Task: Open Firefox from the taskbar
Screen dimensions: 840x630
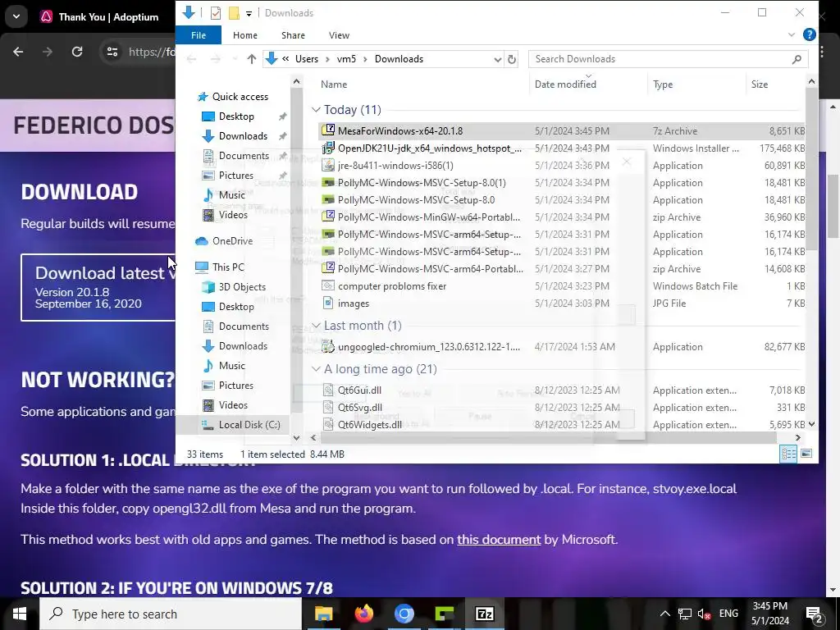Action: [364, 614]
